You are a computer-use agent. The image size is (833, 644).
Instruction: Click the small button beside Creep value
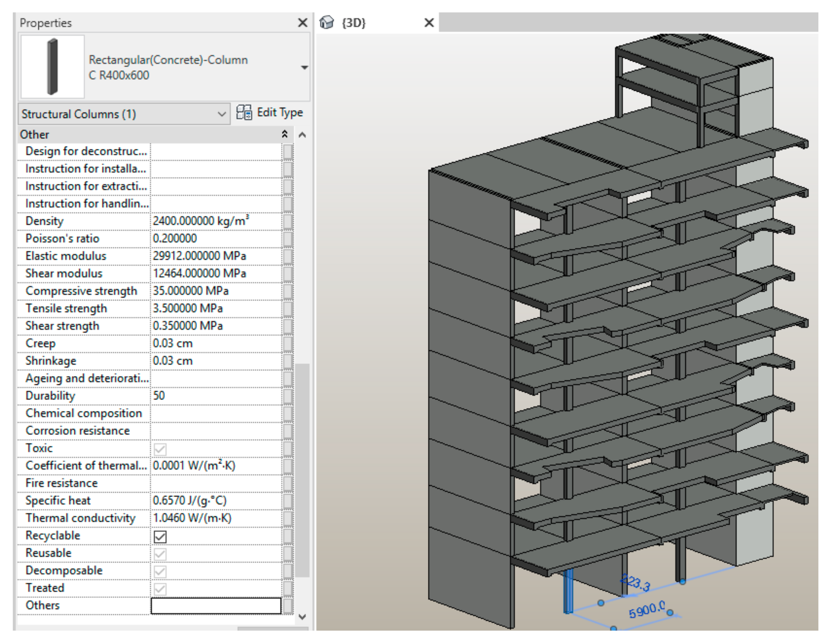click(x=288, y=343)
